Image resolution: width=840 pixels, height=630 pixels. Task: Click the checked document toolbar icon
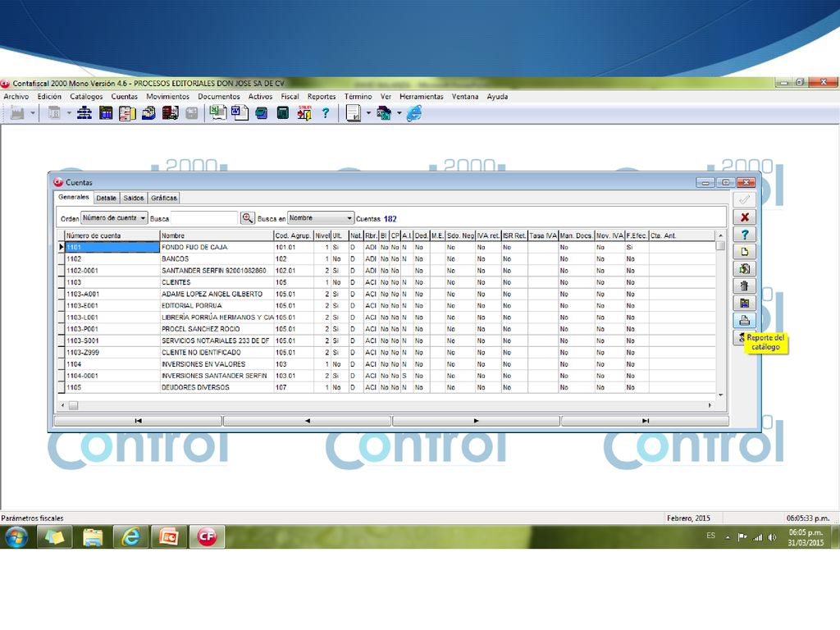pyautogui.click(x=354, y=113)
